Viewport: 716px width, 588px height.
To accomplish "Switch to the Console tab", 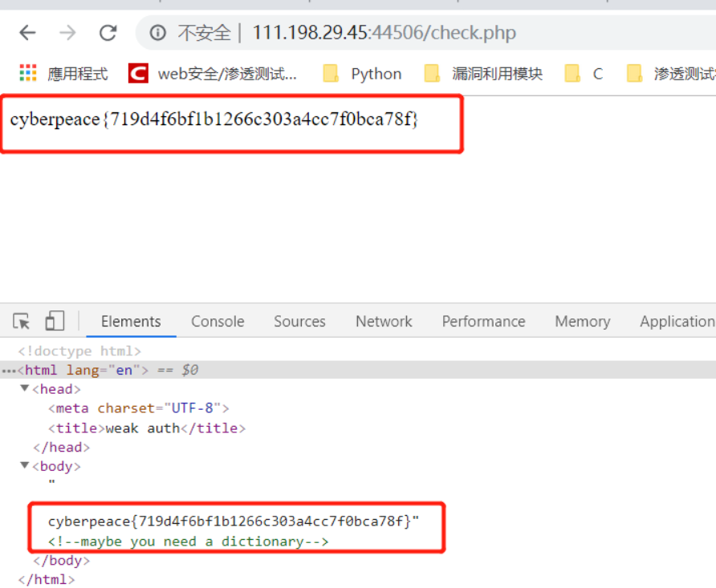I will coord(218,322).
